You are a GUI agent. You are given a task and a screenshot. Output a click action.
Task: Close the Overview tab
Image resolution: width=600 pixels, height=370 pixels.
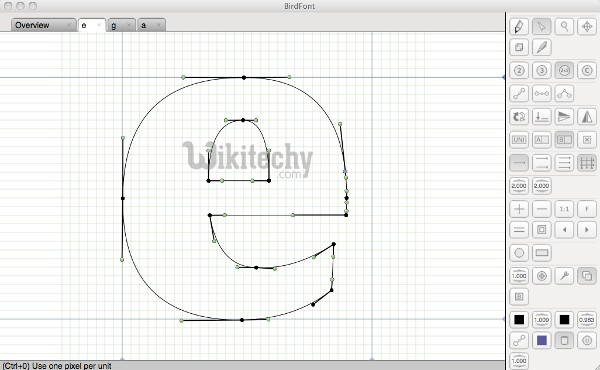click(69, 25)
